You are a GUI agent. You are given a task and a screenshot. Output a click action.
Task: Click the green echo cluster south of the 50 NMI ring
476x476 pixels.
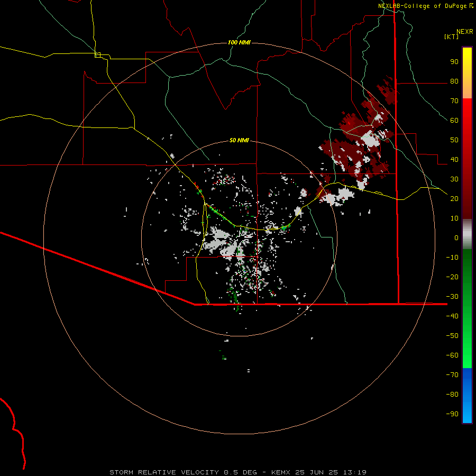click(x=224, y=356)
